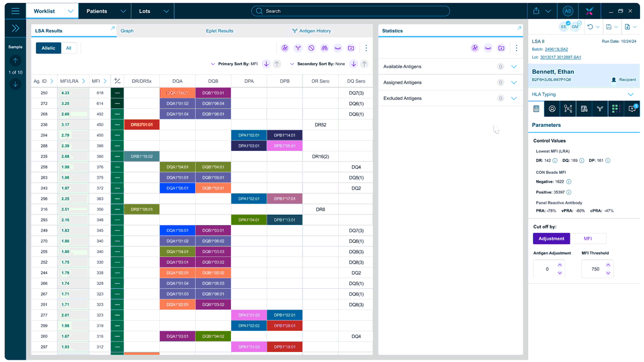The image size is (644, 362).
Task: Select the recipient profile icon in the right panel
Action: 551,109
